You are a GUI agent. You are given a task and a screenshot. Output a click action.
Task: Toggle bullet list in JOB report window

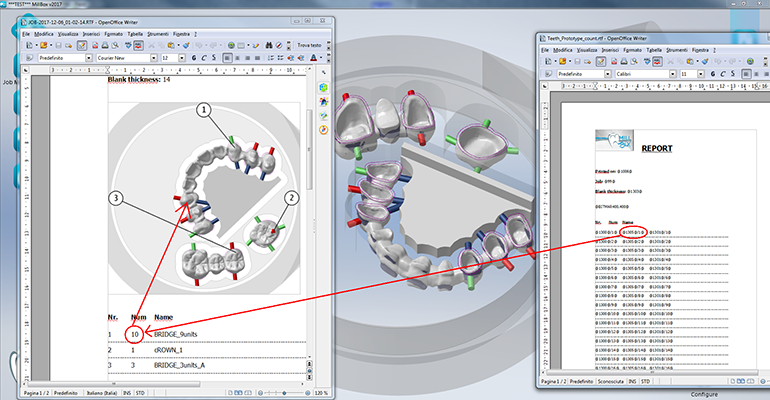pos(280,58)
